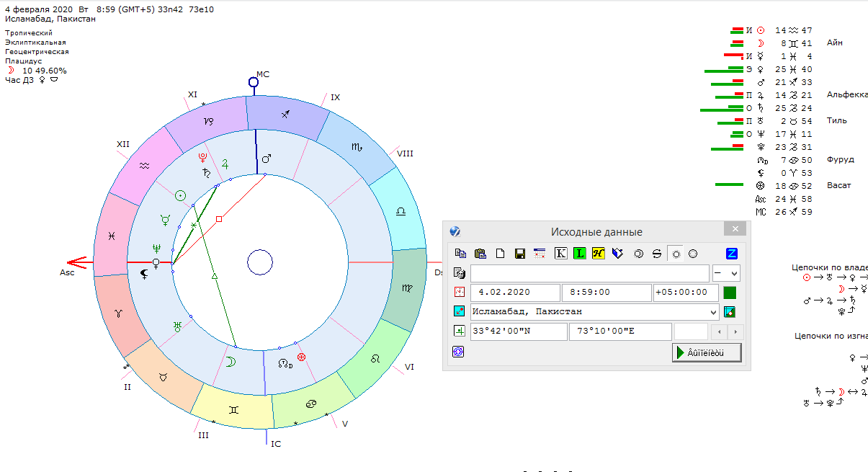Click the paste clipboard icon
This screenshot has height=472, width=868.
tap(480, 254)
